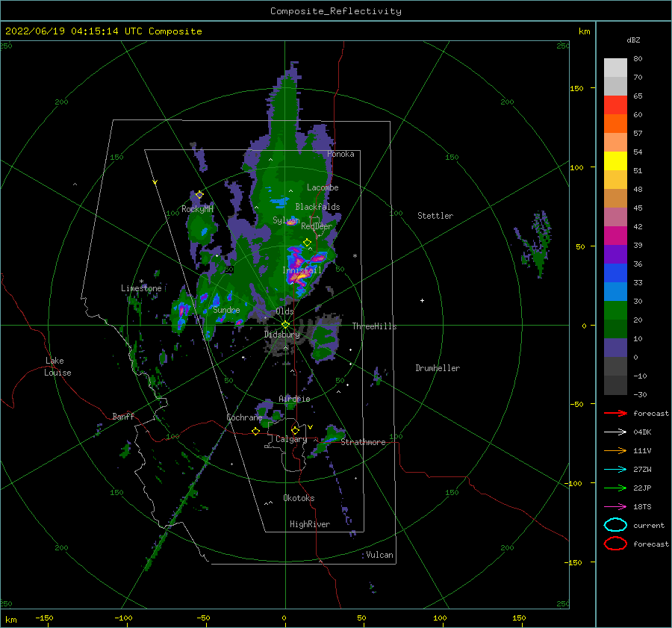Image resolution: width=672 pixels, height=628 pixels.
Task: Click the Drumheller city label
Action: [x=438, y=368]
